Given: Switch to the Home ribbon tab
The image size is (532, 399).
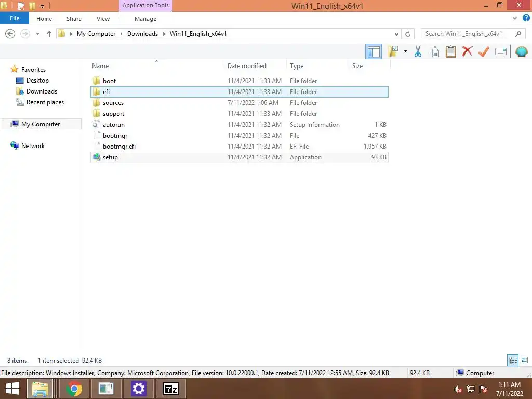Looking at the screenshot, I should coord(44,19).
